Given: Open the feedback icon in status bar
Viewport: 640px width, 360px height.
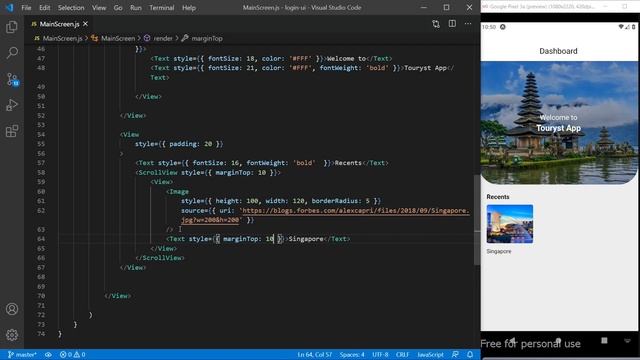Looking at the screenshot, I should pyautogui.click(x=455, y=355).
